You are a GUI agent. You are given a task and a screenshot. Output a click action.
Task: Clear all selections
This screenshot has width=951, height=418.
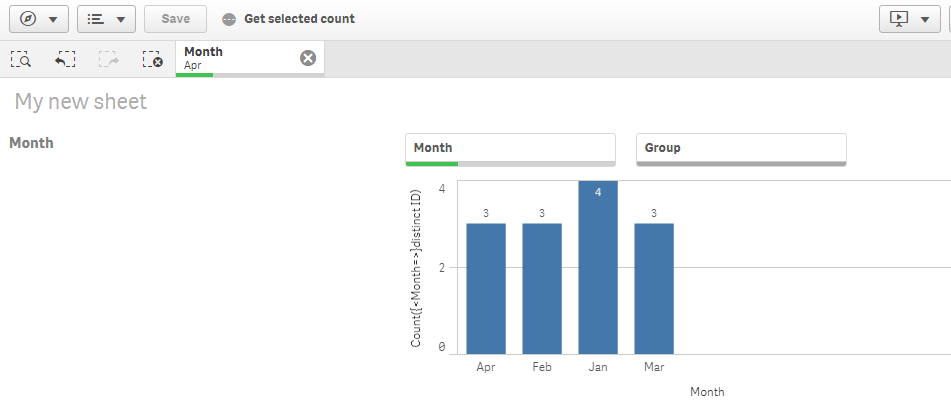tap(152, 60)
